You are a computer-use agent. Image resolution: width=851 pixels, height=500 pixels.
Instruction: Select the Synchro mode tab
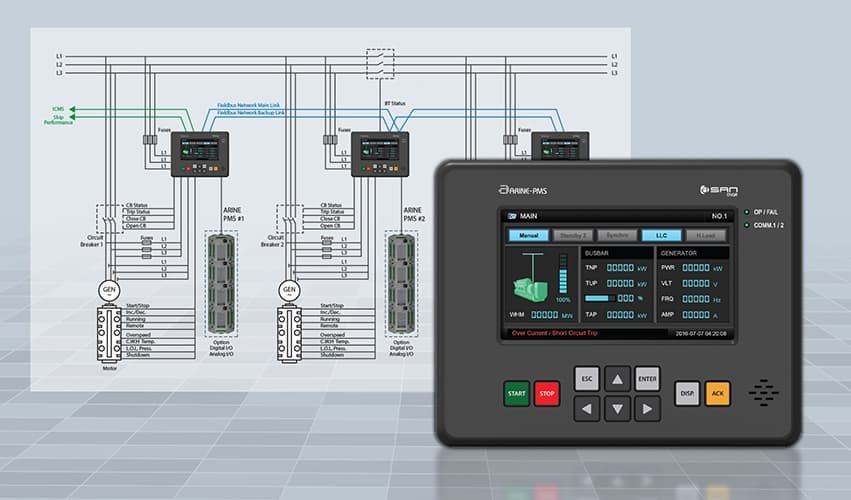pos(617,236)
